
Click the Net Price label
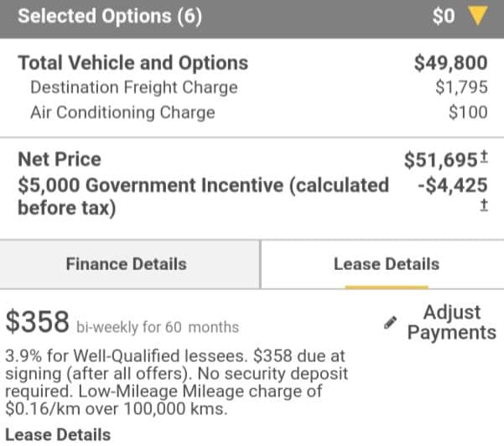[60, 159]
